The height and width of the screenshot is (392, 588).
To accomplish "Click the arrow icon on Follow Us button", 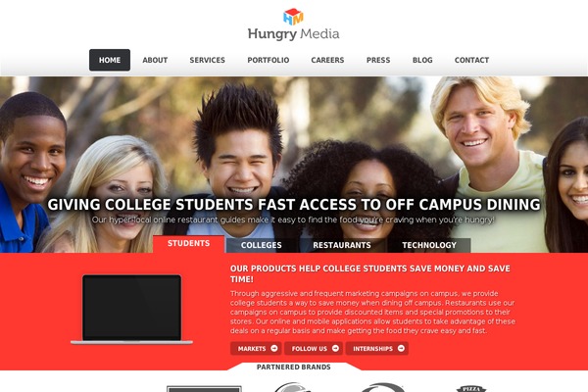I will pos(335,348).
